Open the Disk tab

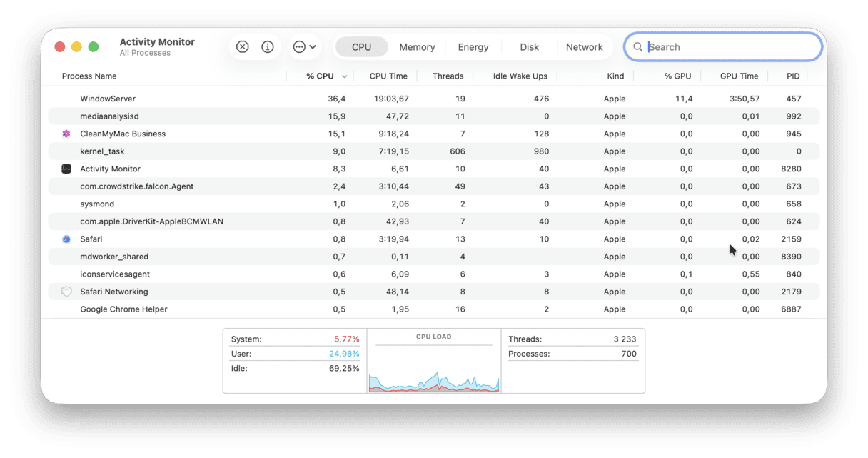tap(529, 46)
